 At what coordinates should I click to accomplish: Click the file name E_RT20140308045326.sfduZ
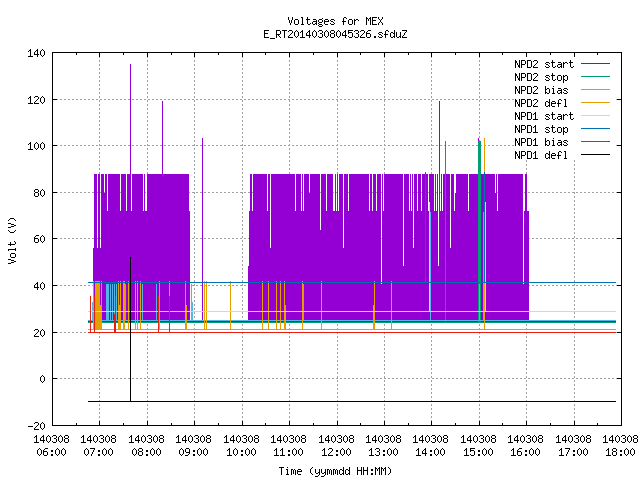click(335, 34)
